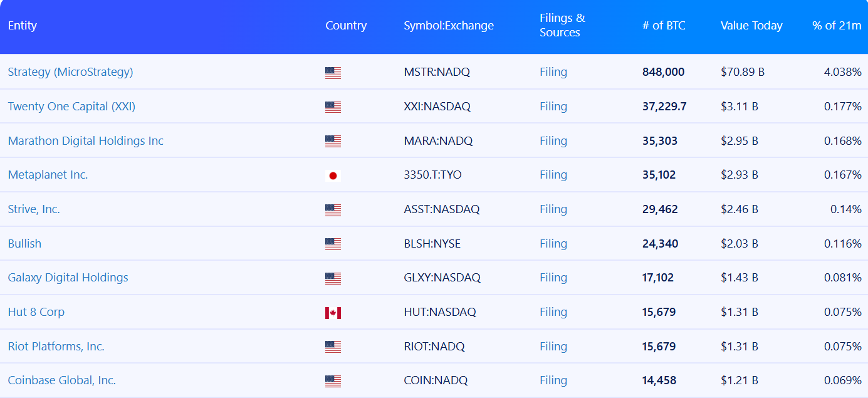Image resolution: width=868 pixels, height=398 pixels.
Task: Sort by the Value Today column header
Action: [x=751, y=26]
